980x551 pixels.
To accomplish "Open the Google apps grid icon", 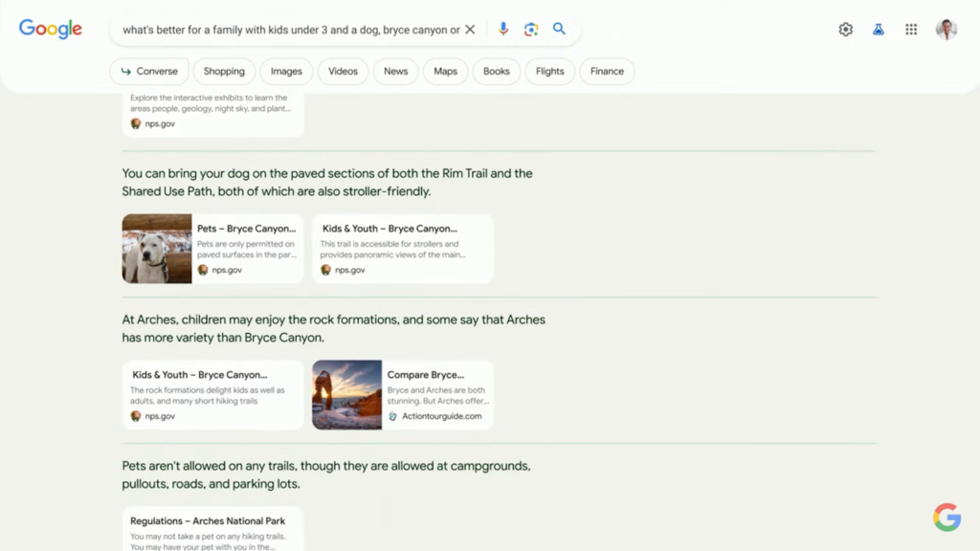I will click(x=911, y=30).
